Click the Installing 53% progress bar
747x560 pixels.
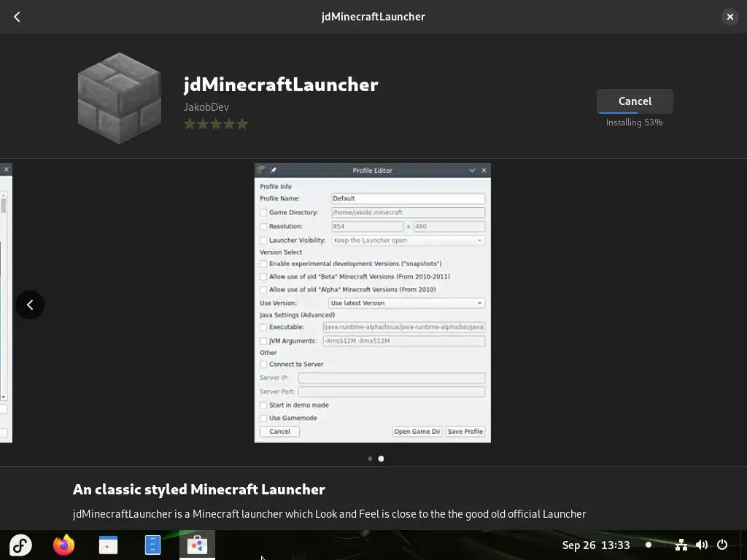tap(635, 112)
